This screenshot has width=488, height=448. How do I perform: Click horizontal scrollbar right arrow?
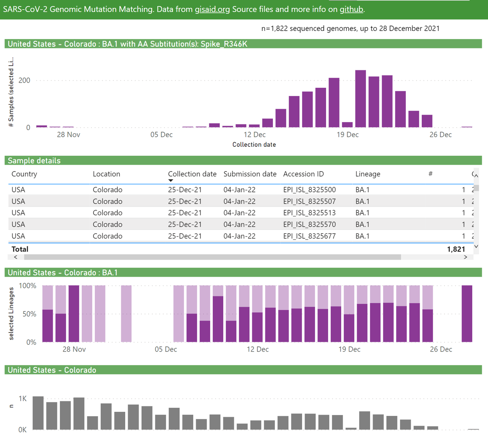[x=466, y=257]
